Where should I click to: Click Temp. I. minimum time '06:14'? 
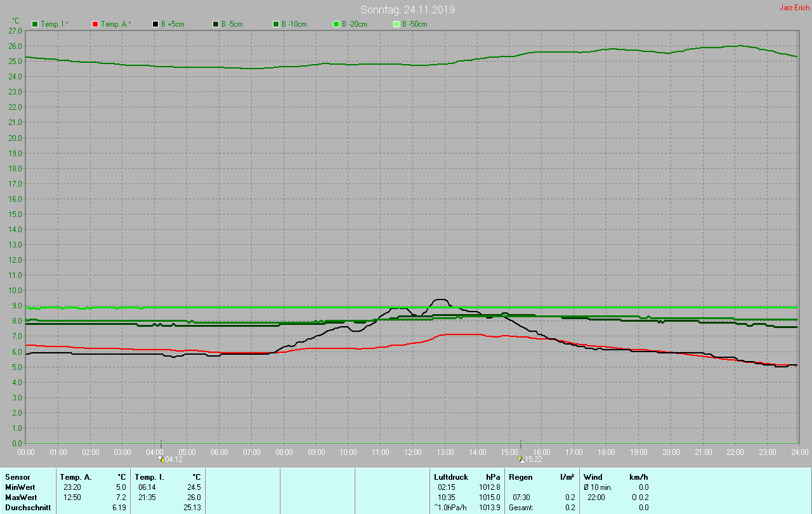pos(147,487)
